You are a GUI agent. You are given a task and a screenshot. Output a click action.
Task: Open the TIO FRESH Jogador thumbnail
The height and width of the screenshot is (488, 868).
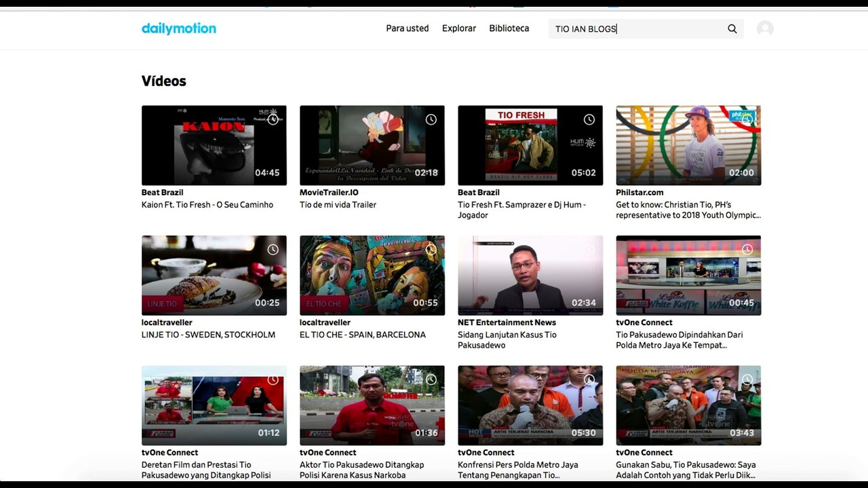click(530, 145)
